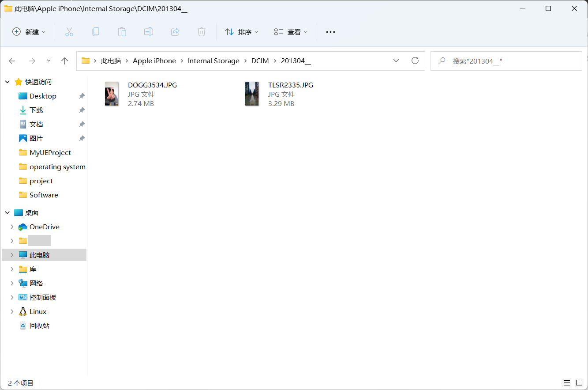Click the Delete trash can icon

(x=202, y=32)
